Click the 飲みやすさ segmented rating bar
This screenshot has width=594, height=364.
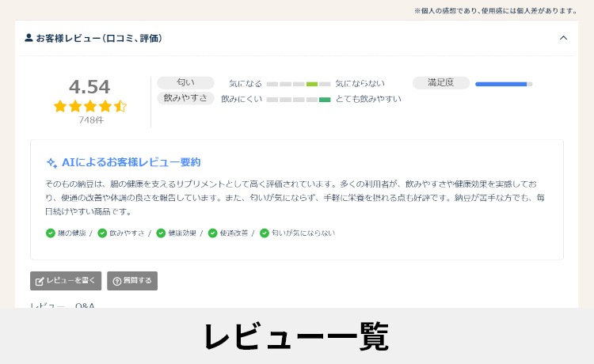299,100
